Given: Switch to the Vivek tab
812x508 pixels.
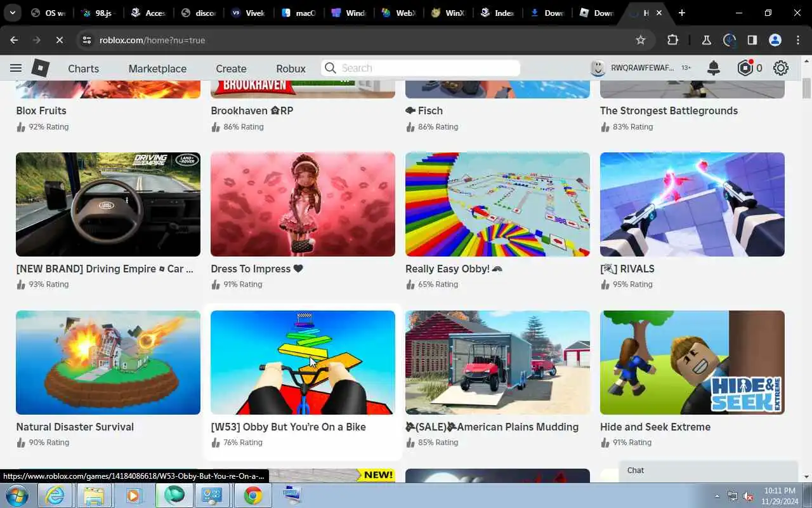Looking at the screenshot, I should [249, 13].
